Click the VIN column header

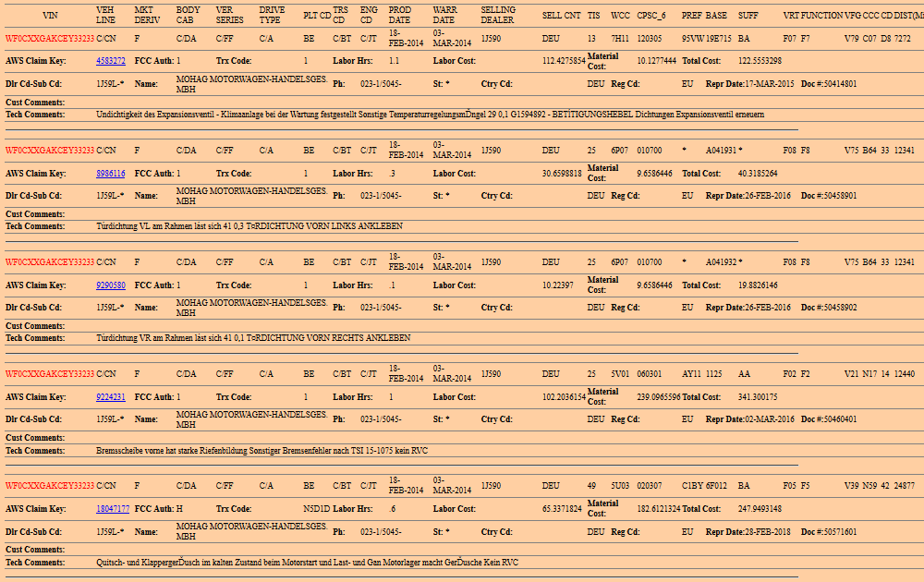(48, 16)
